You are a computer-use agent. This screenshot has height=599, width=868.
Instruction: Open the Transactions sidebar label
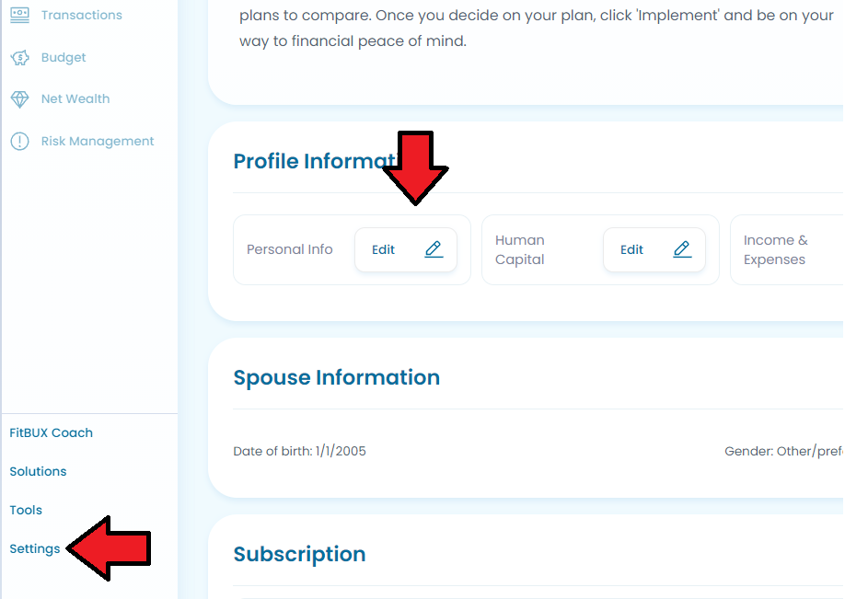81,15
